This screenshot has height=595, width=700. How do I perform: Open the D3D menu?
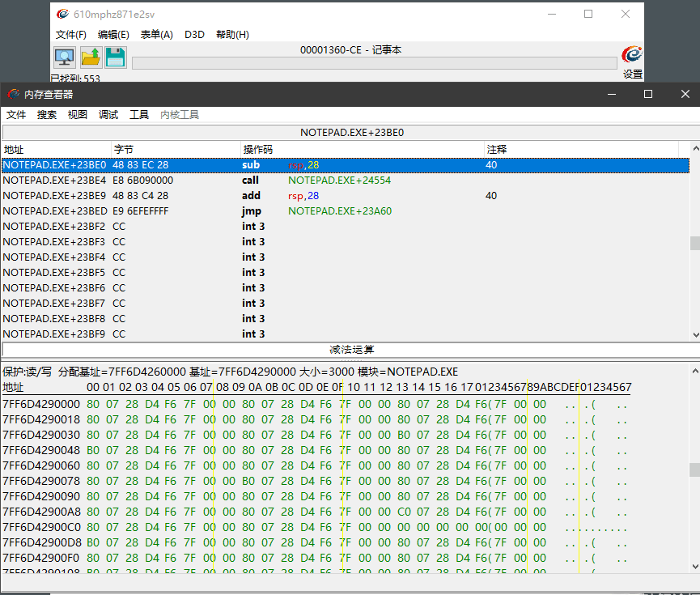coord(194,35)
